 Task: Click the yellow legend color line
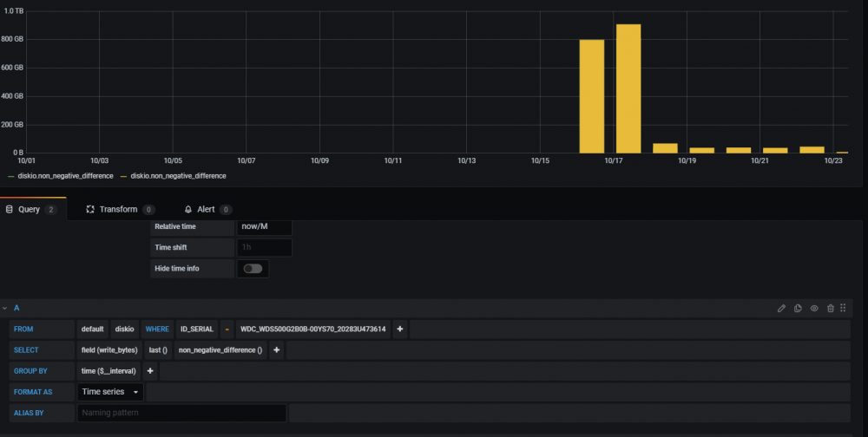click(124, 177)
